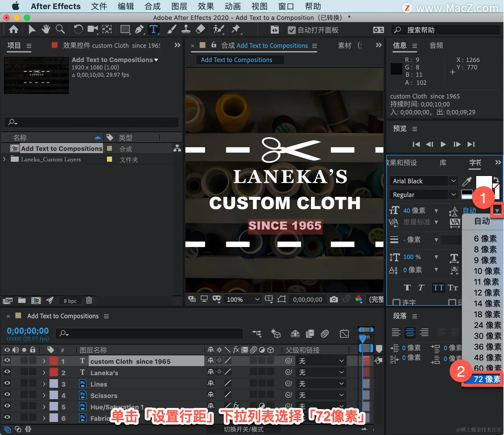Image resolution: width=504 pixels, height=435 pixels.
Task: Expand the Laneka_Custom Layers folder
Action: tap(4, 159)
